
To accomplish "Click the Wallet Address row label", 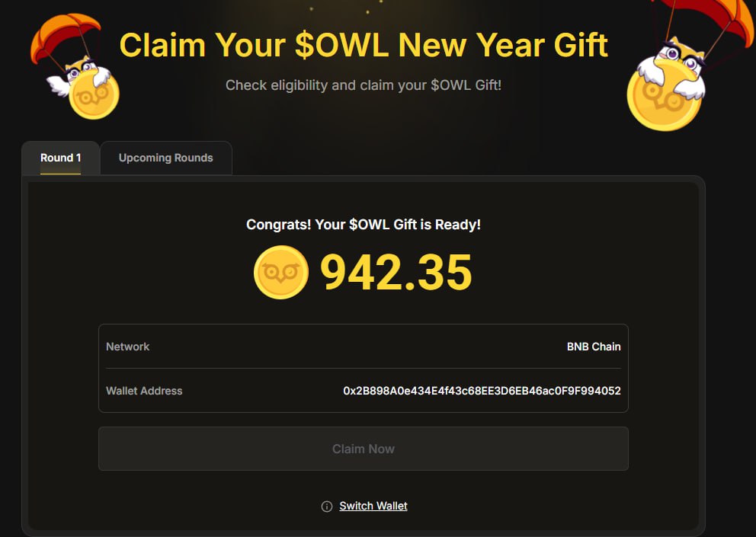I will coord(144,391).
